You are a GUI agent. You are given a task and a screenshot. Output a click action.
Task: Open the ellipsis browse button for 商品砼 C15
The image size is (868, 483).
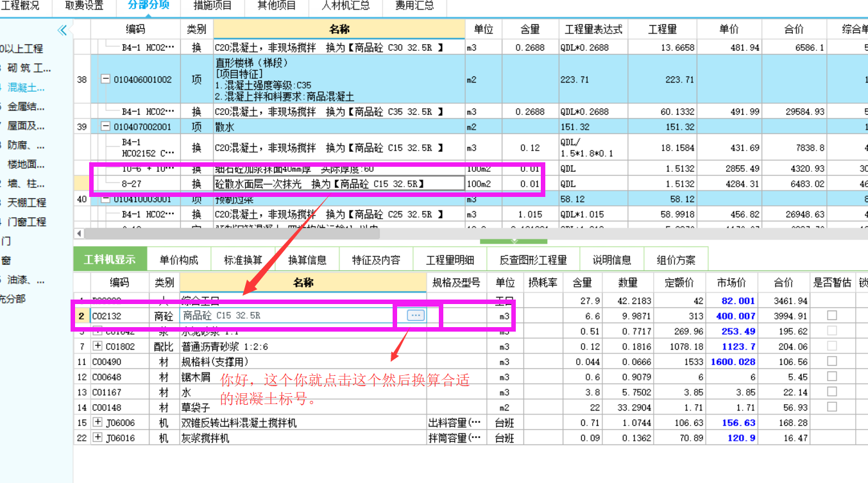point(416,316)
